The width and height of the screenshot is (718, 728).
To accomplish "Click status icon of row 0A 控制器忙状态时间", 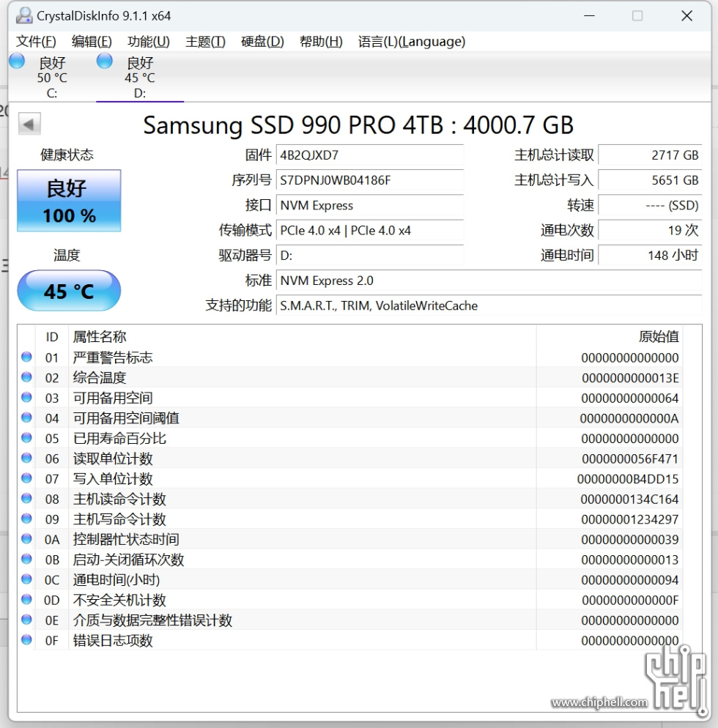I will click(27, 538).
